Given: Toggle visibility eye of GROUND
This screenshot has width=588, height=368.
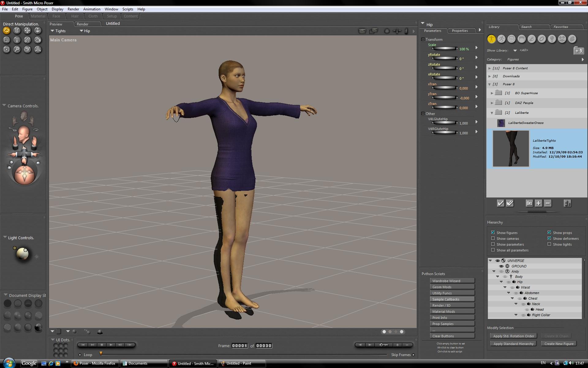Looking at the screenshot, I should (501, 266).
